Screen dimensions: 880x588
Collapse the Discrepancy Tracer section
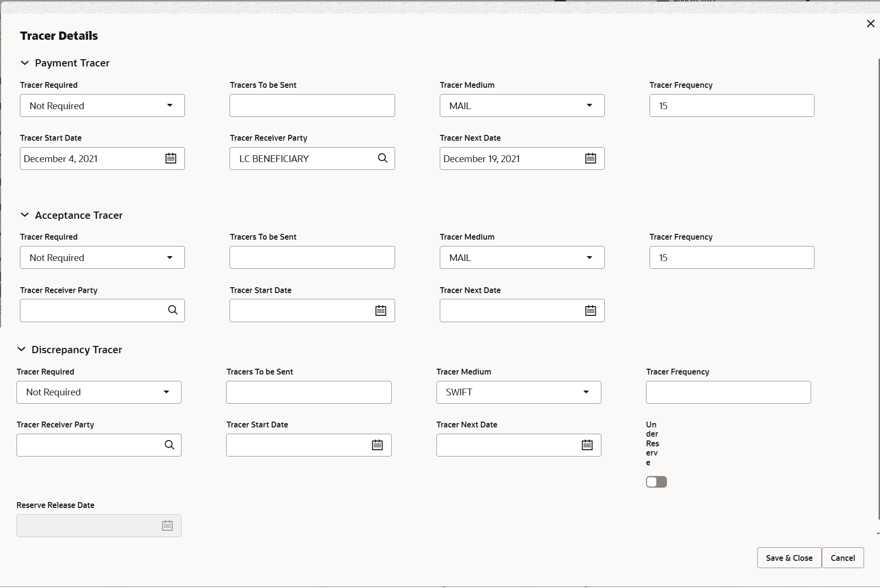tap(21, 349)
